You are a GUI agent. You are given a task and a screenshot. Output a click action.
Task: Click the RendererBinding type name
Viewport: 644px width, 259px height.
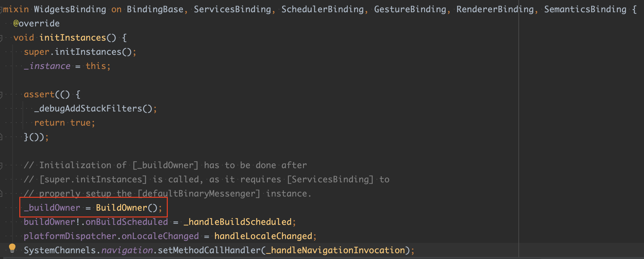[495, 9]
